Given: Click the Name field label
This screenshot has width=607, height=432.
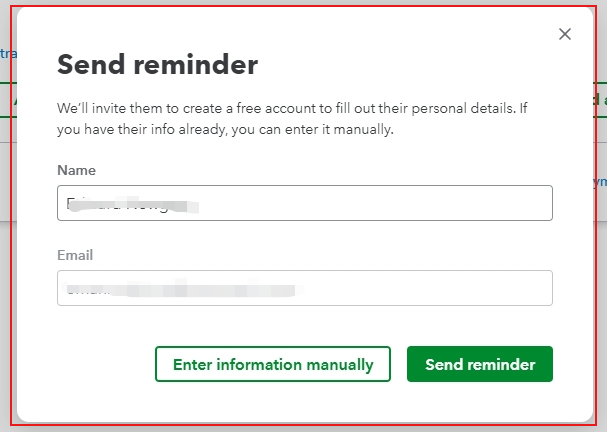Looking at the screenshot, I should (77, 170).
